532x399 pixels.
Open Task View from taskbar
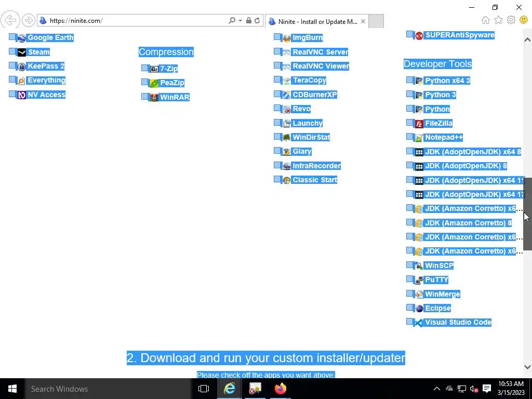pyautogui.click(x=204, y=389)
